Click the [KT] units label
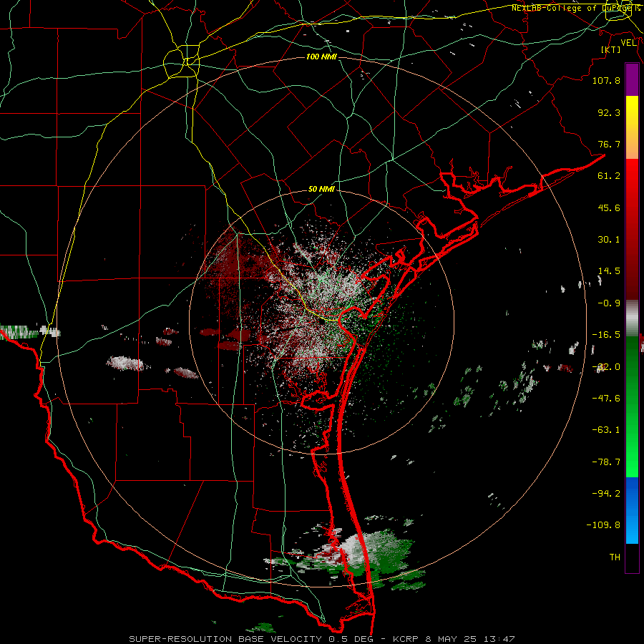This screenshot has height=644, width=644. click(x=611, y=49)
